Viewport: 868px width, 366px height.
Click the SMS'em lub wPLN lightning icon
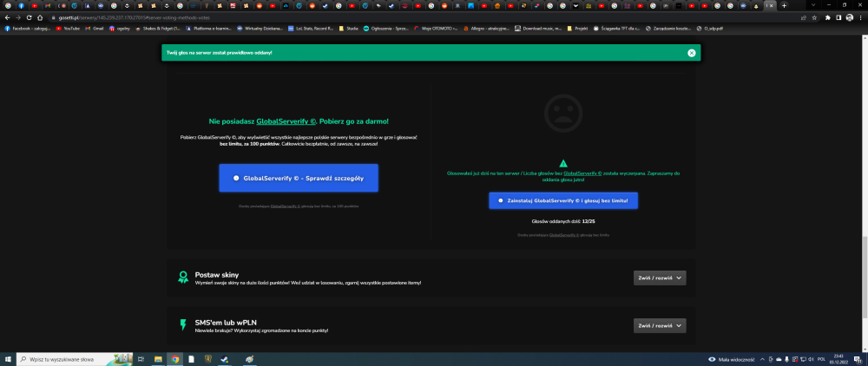[x=183, y=325]
